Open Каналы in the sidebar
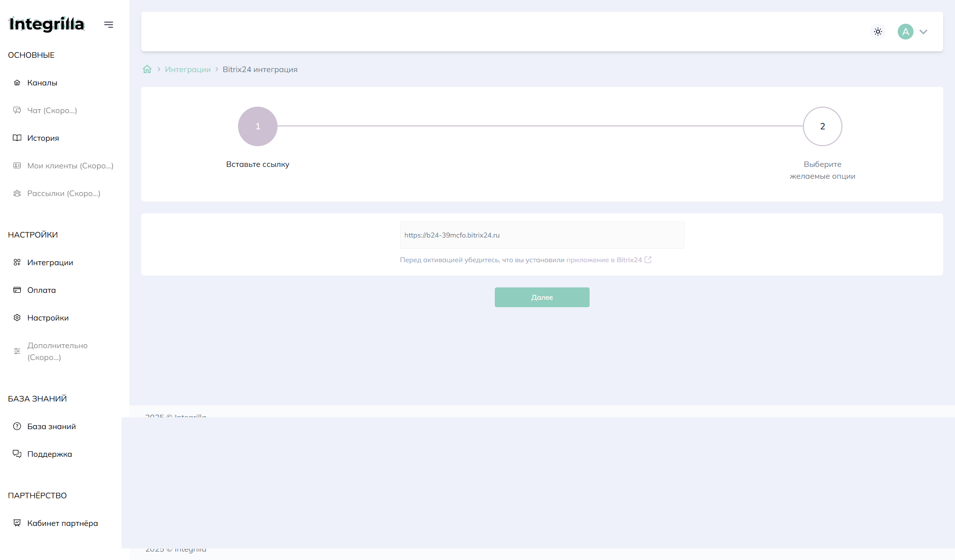 tap(42, 83)
